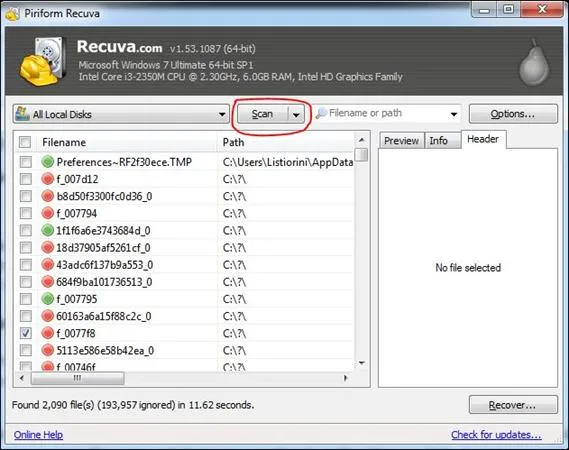Click the Found 2,090 file(s) status text
569x450 pixels.
133,405
